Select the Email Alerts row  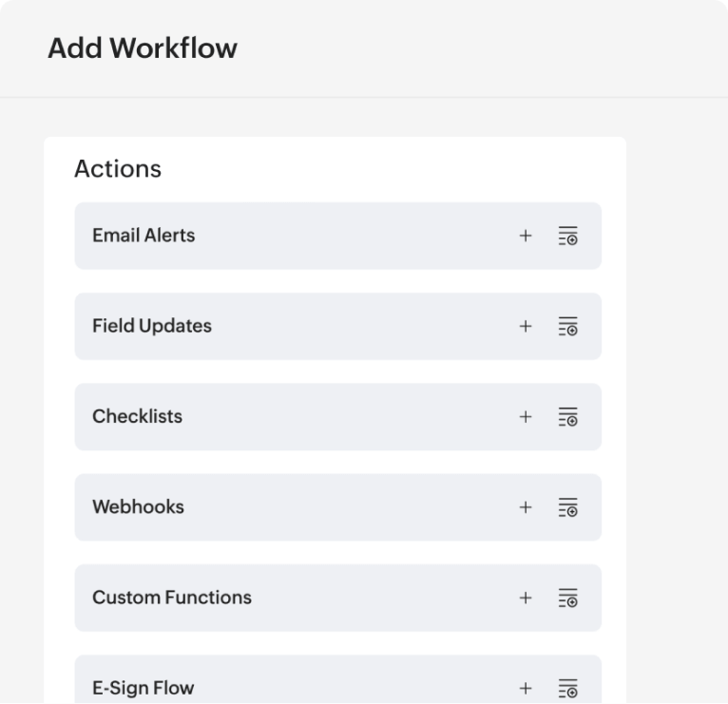tap(285, 236)
